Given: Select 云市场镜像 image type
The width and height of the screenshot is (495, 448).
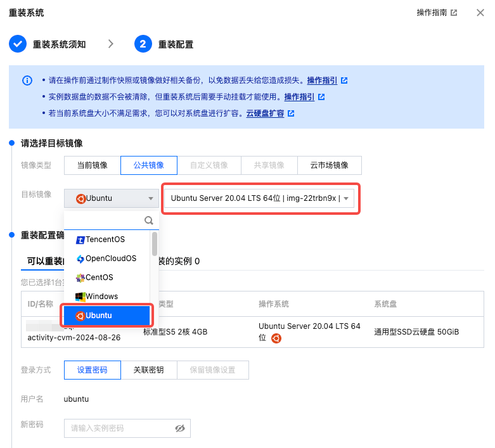Looking at the screenshot, I should [330, 165].
